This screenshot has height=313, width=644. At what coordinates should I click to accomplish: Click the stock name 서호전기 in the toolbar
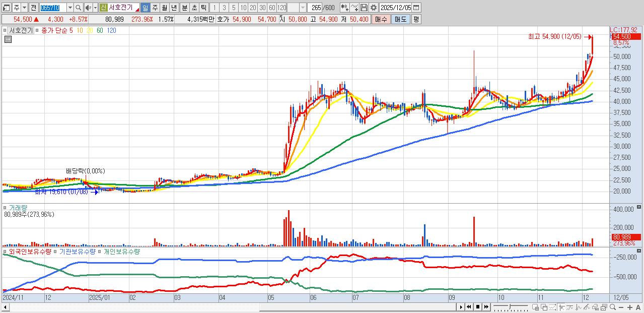pos(121,8)
